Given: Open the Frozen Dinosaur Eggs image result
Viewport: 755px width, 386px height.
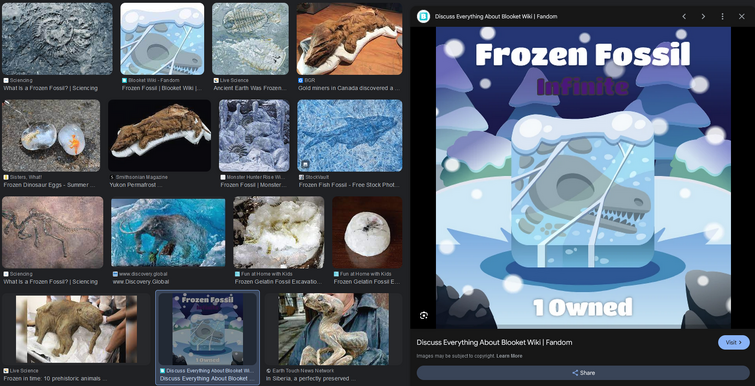Looking at the screenshot, I should [x=51, y=136].
